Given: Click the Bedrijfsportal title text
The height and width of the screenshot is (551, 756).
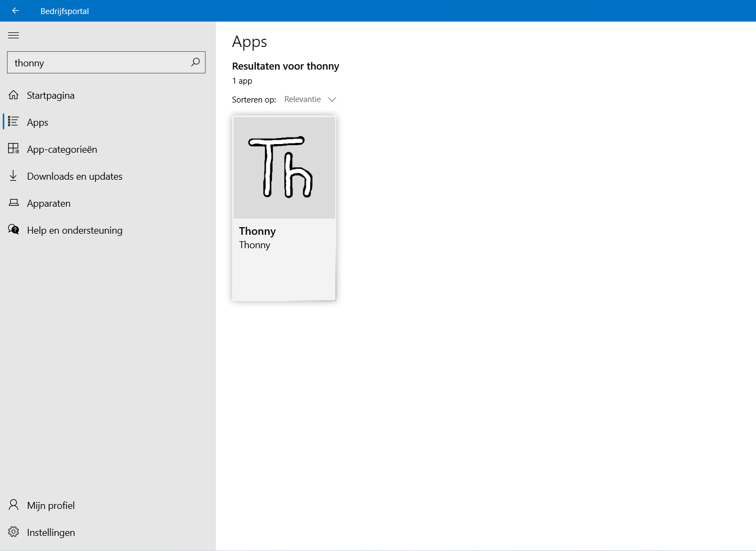Looking at the screenshot, I should (x=65, y=11).
